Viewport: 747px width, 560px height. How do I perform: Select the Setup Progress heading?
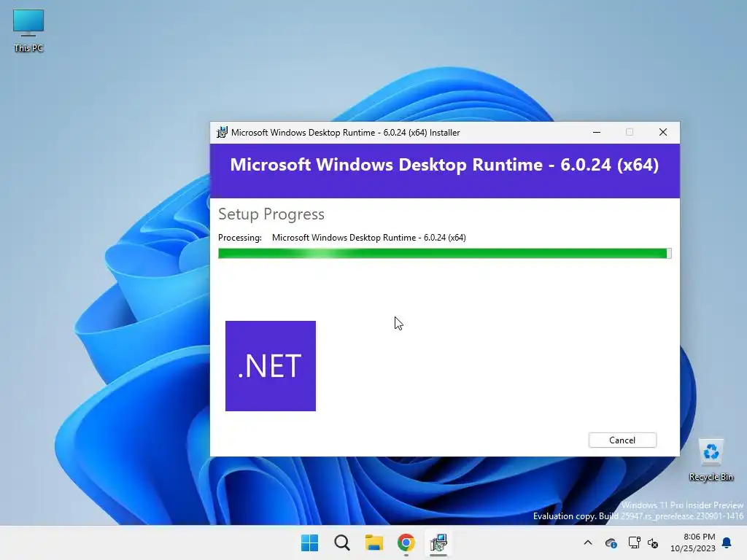click(271, 214)
